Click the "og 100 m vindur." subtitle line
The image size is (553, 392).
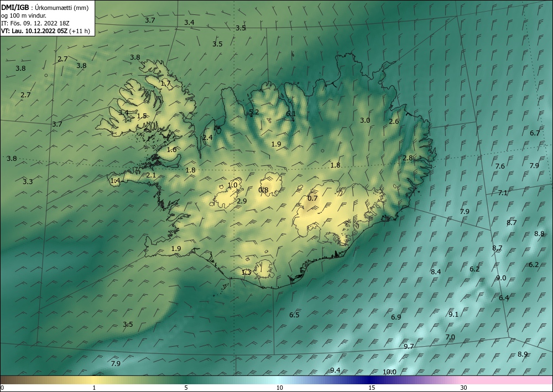click(x=24, y=15)
